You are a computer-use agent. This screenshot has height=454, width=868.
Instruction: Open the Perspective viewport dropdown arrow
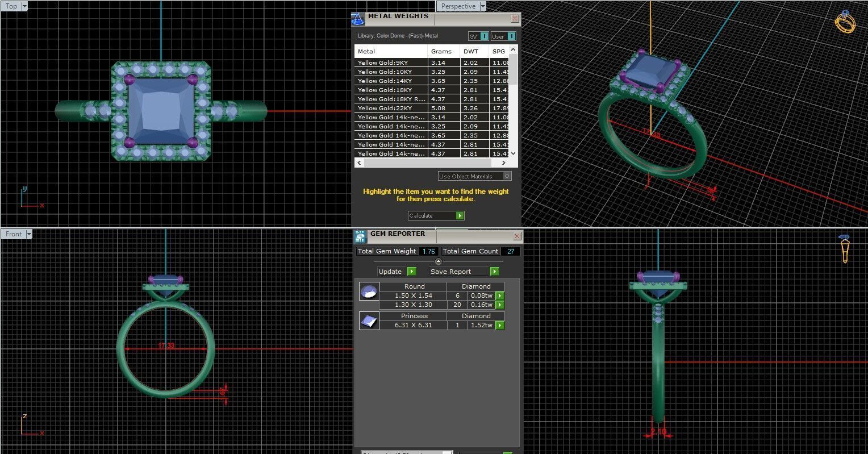483,6
